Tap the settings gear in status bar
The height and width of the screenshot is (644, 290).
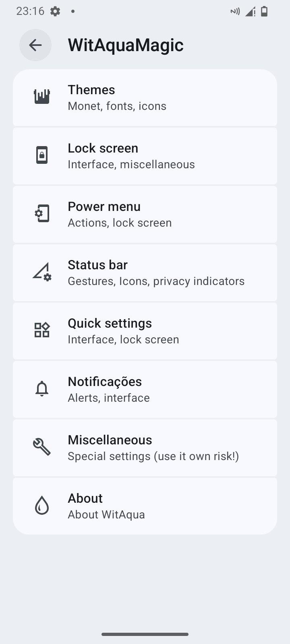tap(55, 11)
